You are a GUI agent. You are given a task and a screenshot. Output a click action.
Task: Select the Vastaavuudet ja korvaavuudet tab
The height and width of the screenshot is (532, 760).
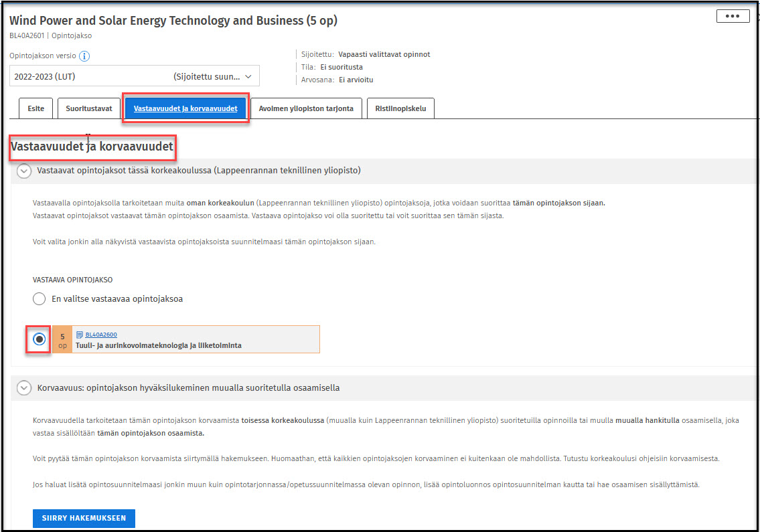[x=185, y=108]
